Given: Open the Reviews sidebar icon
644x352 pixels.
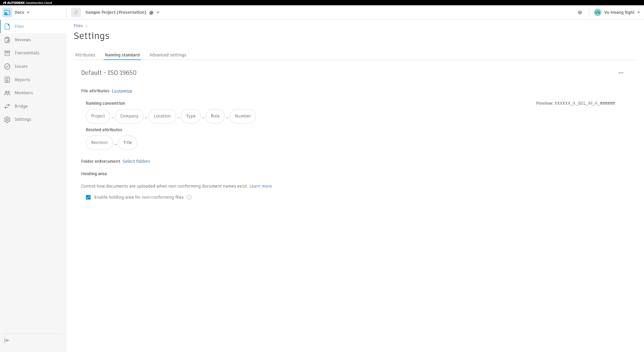Looking at the screenshot, I should point(7,40).
